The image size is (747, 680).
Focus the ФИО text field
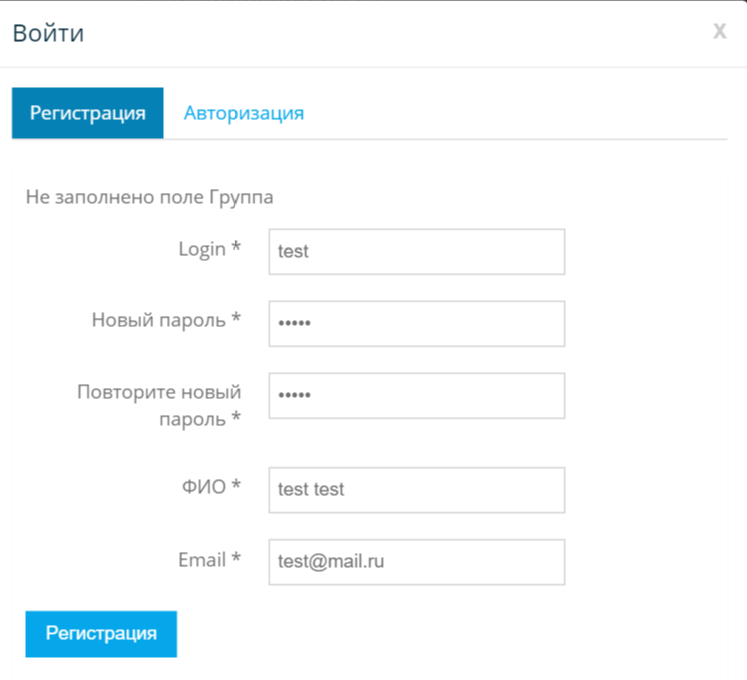pyautogui.click(x=416, y=490)
